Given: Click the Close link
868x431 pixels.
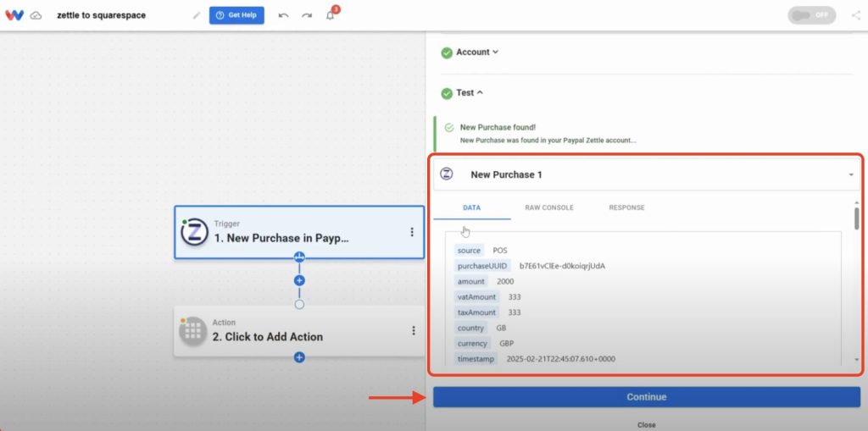Looking at the screenshot, I should pos(646,425).
